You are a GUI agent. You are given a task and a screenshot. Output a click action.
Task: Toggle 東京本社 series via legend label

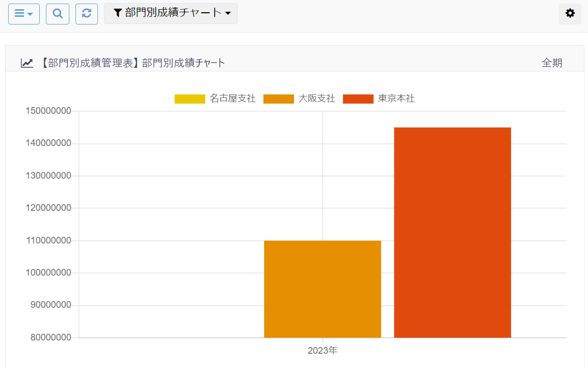(x=396, y=99)
